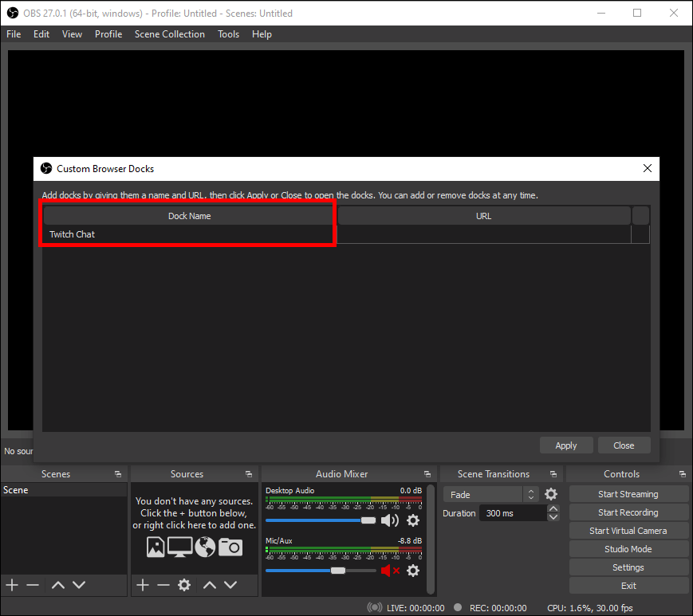Open the Profile menu
This screenshot has width=693, height=616.
pyautogui.click(x=108, y=34)
